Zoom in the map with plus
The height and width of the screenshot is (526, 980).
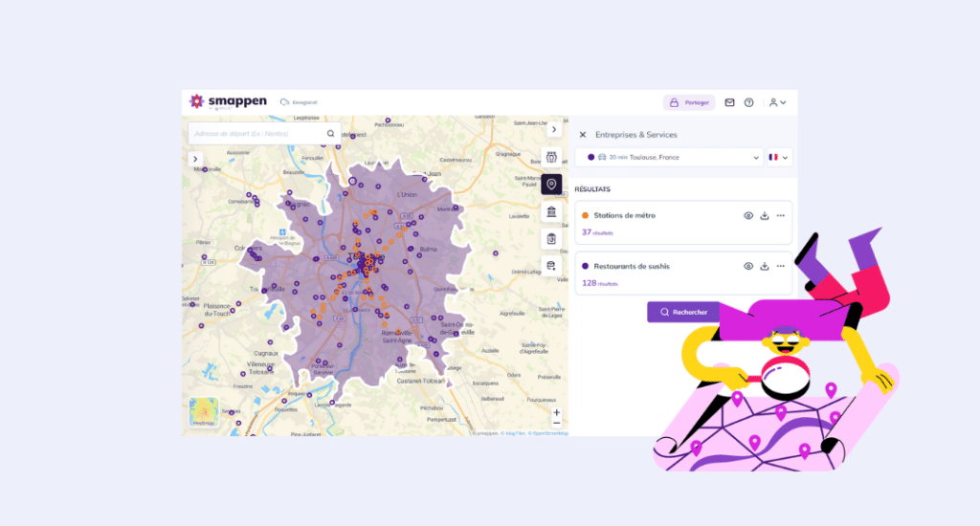point(556,412)
